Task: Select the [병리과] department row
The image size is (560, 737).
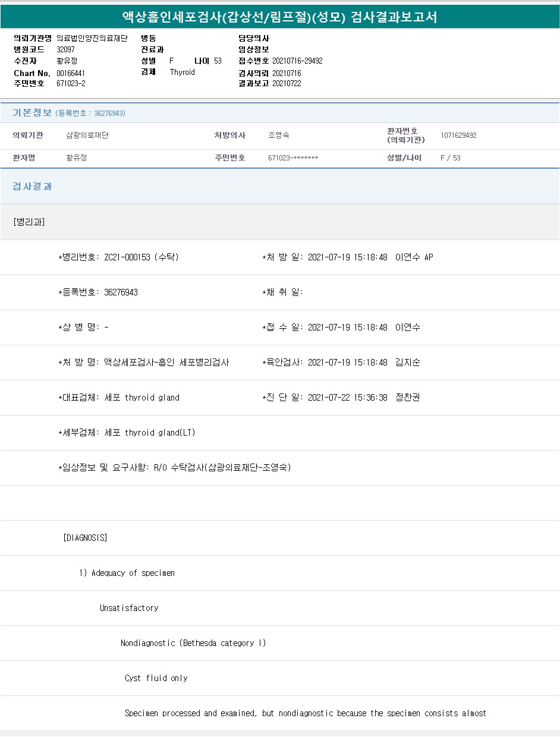Action: pyautogui.click(x=29, y=222)
